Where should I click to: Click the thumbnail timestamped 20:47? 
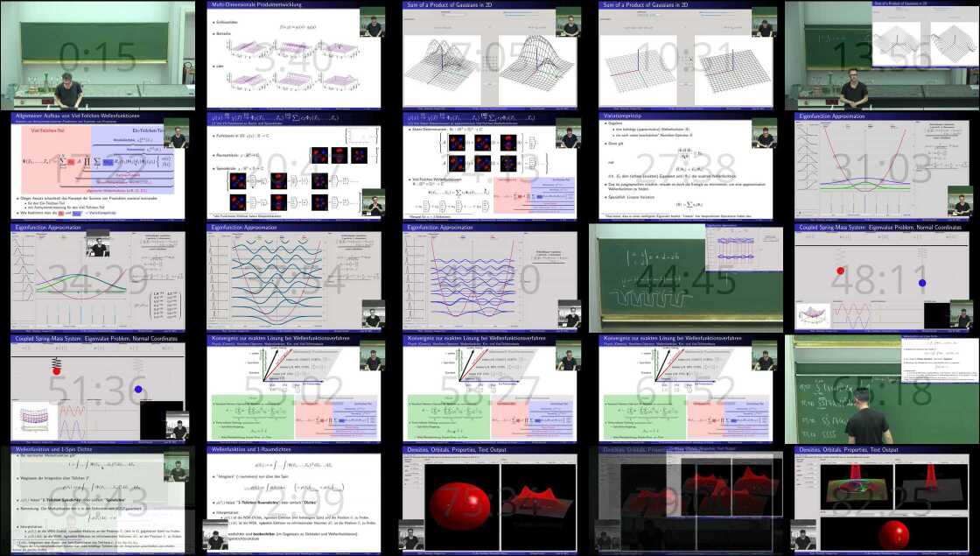(x=293, y=166)
